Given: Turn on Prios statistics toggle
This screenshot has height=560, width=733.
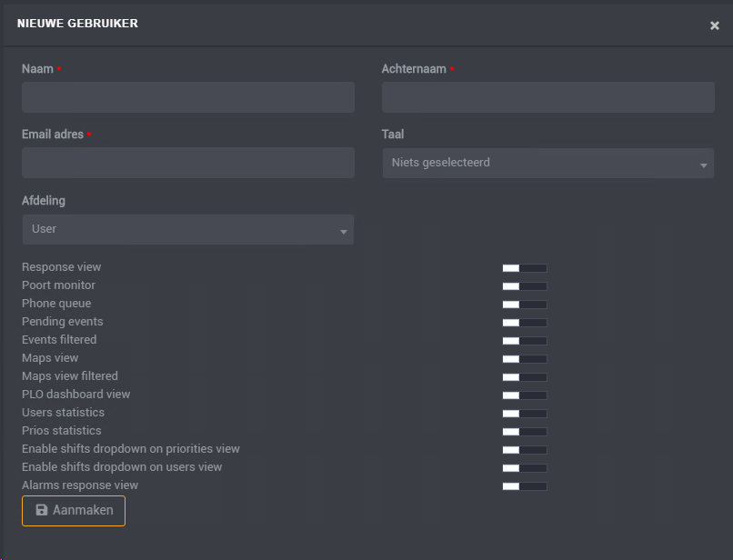Looking at the screenshot, I should coord(525,432).
